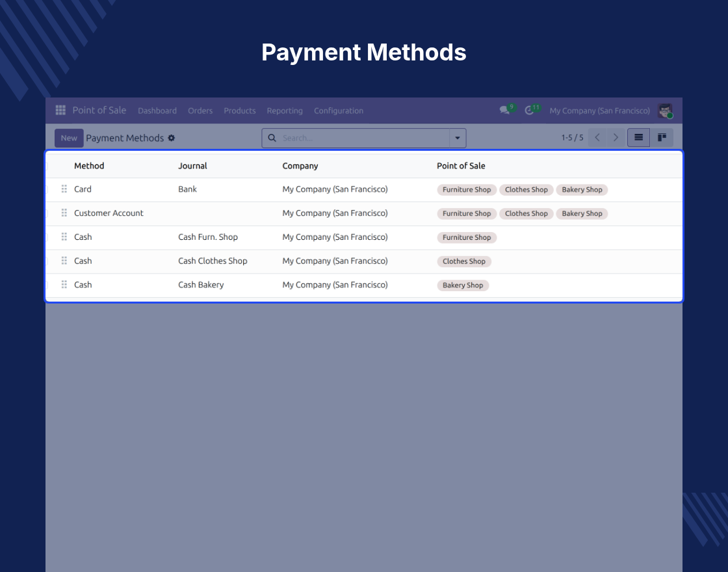This screenshot has width=728, height=572.
Task: Open the user avatar menu
Action: tap(666, 110)
